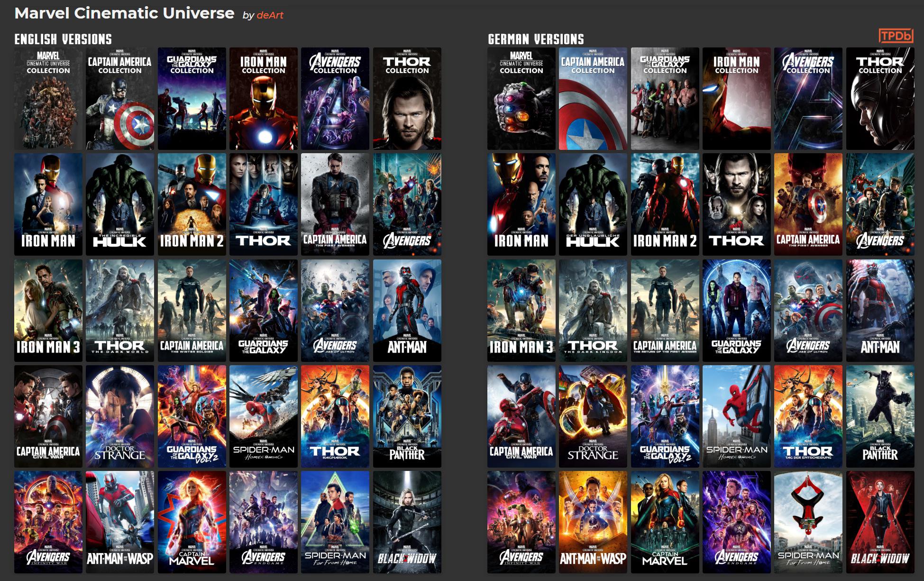Viewport: 924px width, 581px height.
Task: Choose German Thor movie poster
Action: click(x=737, y=204)
